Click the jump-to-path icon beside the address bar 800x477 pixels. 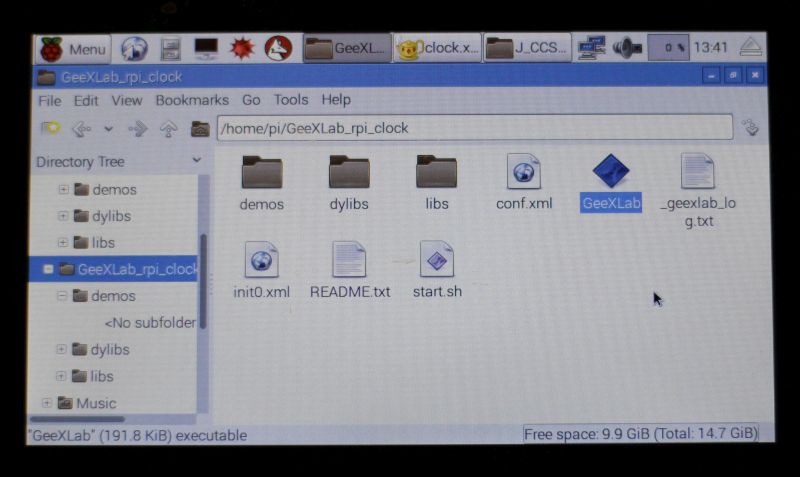751,128
